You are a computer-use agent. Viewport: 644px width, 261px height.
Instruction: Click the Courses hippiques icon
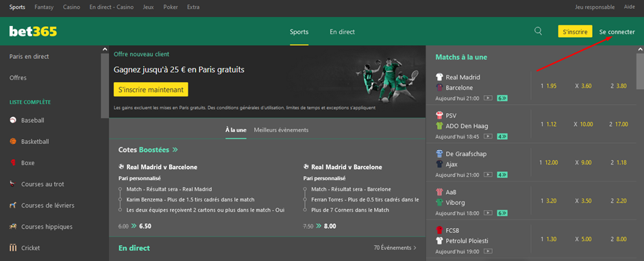pos(13,227)
